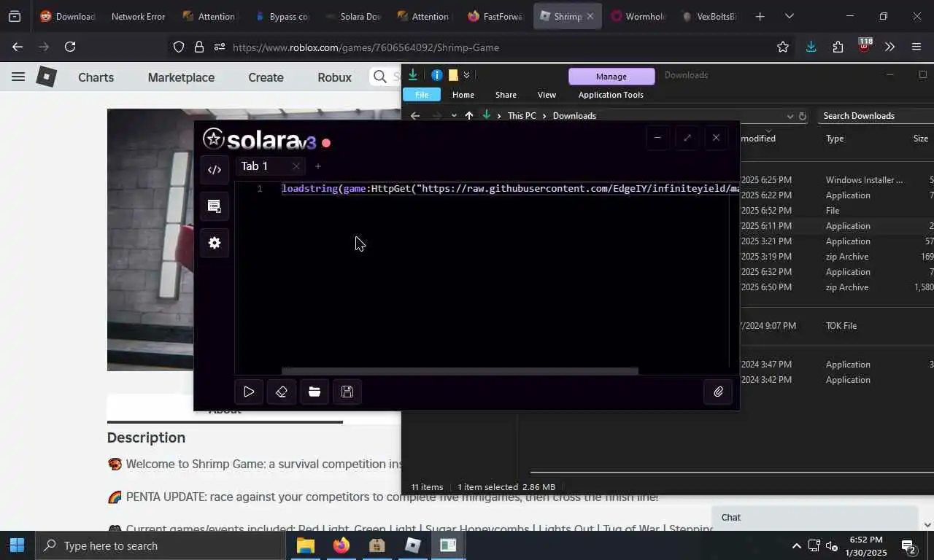Image resolution: width=934 pixels, height=560 pixels.
Task: Click the new folder icon in Explorer quick access toolbar
Action: coord(453,75)
